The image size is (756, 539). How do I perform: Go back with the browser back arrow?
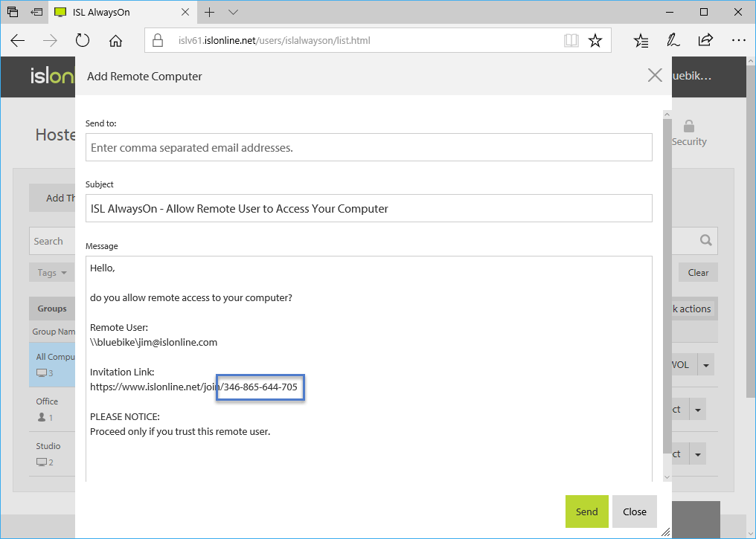point(18,40)
